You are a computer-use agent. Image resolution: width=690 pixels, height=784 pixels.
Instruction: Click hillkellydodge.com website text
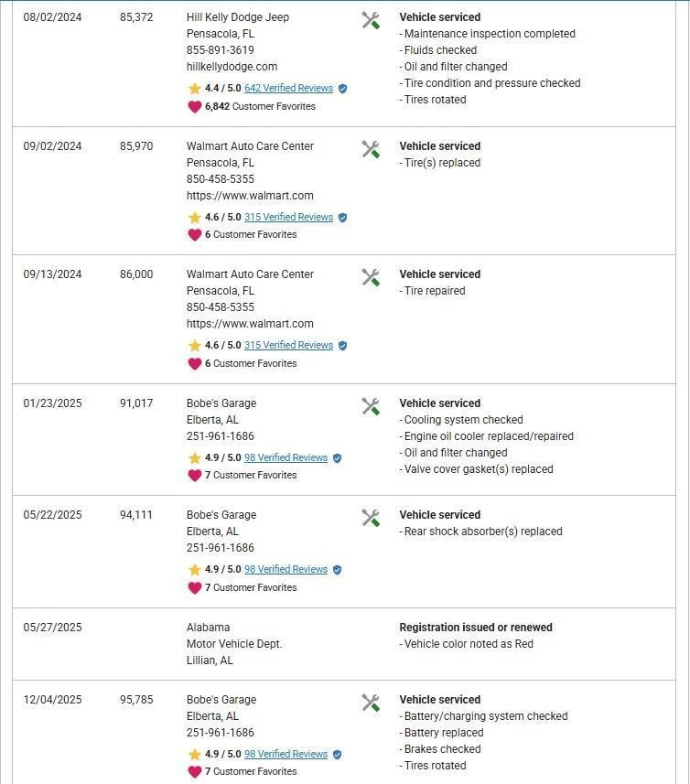coord(232,67)
